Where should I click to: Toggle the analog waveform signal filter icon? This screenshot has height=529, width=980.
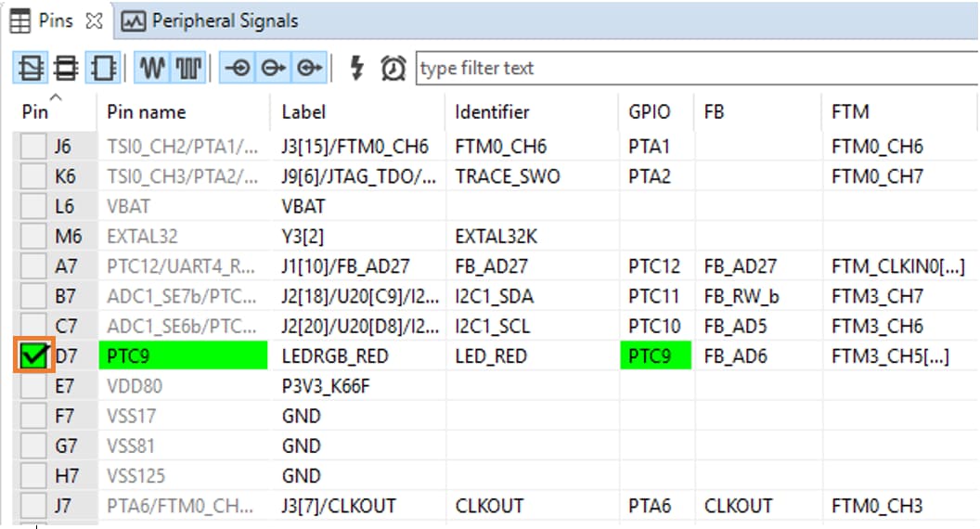pos(153,68)
